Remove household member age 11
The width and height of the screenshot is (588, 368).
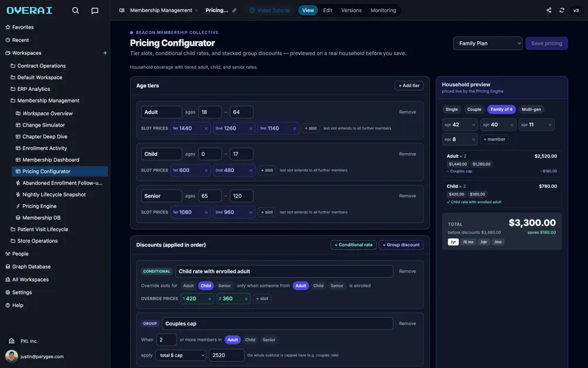pos(550,125)
